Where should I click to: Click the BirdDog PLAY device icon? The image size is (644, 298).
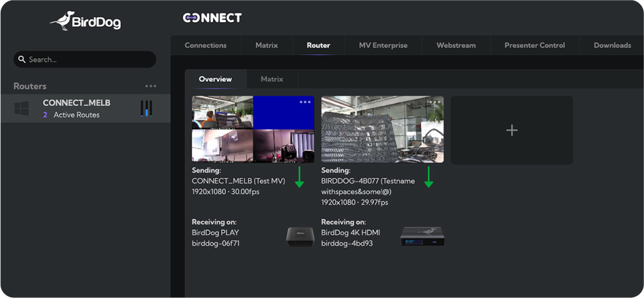pos(300,235)
